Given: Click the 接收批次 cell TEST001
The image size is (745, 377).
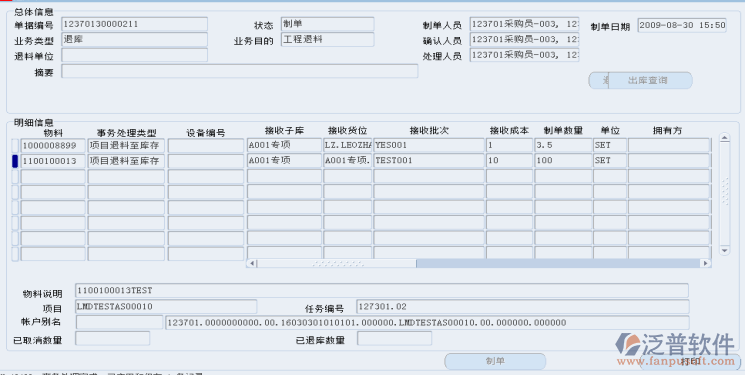Looking at the screenshot, I should [x=429, y=161].
